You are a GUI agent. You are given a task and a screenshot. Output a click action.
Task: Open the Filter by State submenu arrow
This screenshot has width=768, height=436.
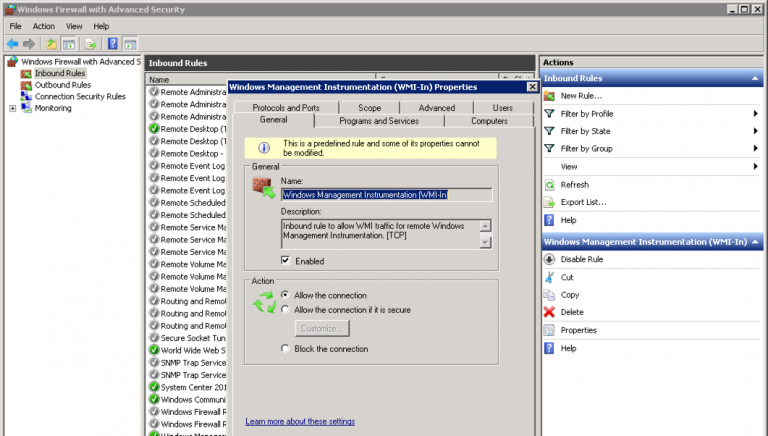pos(756,131)
